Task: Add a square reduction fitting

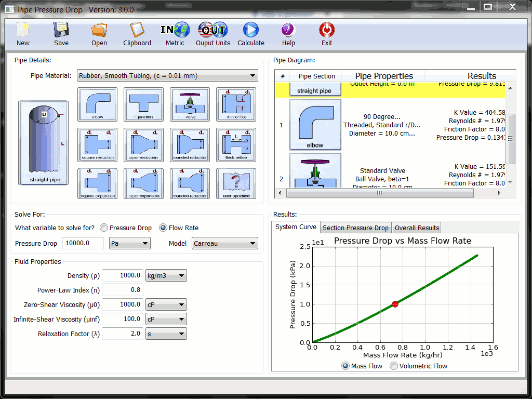Action: (x=97, y=145)
